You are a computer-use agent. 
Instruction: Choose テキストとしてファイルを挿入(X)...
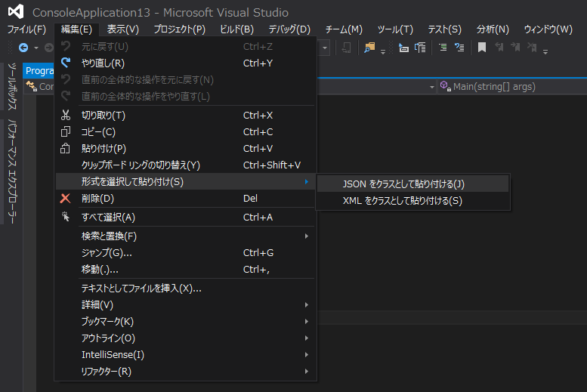[x=186, y=288]
